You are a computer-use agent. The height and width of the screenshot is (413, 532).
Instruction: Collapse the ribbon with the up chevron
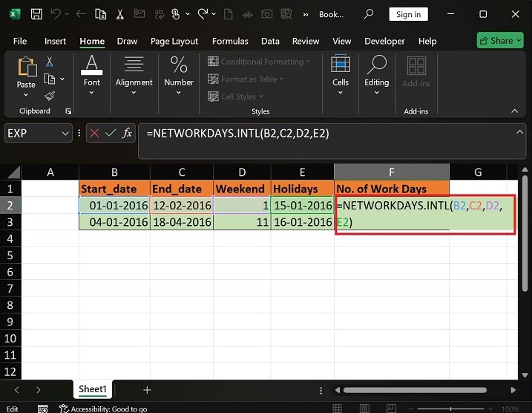tap(515, 111)
